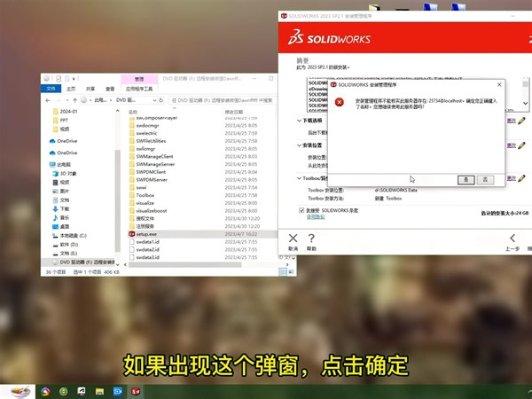Click the down arrow of the summary list scrollbar
This screenshot has width=532, height=399.
point(525,103)
